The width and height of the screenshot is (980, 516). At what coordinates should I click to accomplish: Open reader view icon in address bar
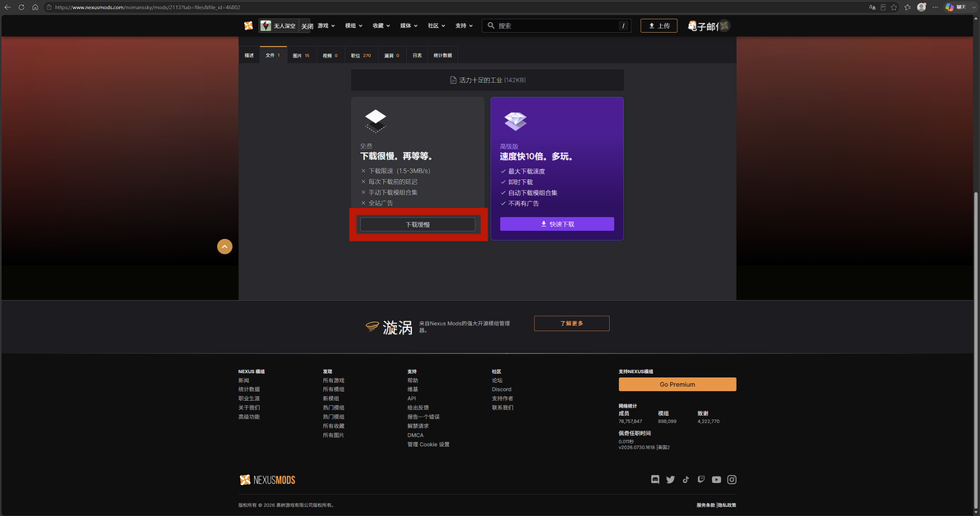tap(882, 7)
